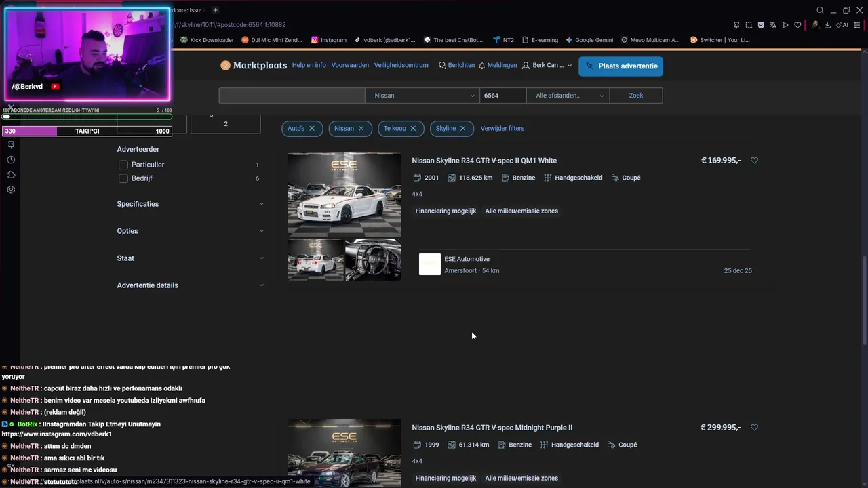Open the browser AI assistant icon
The width and height of the screenshot is (868, 488).
click(x=842, y=25)
